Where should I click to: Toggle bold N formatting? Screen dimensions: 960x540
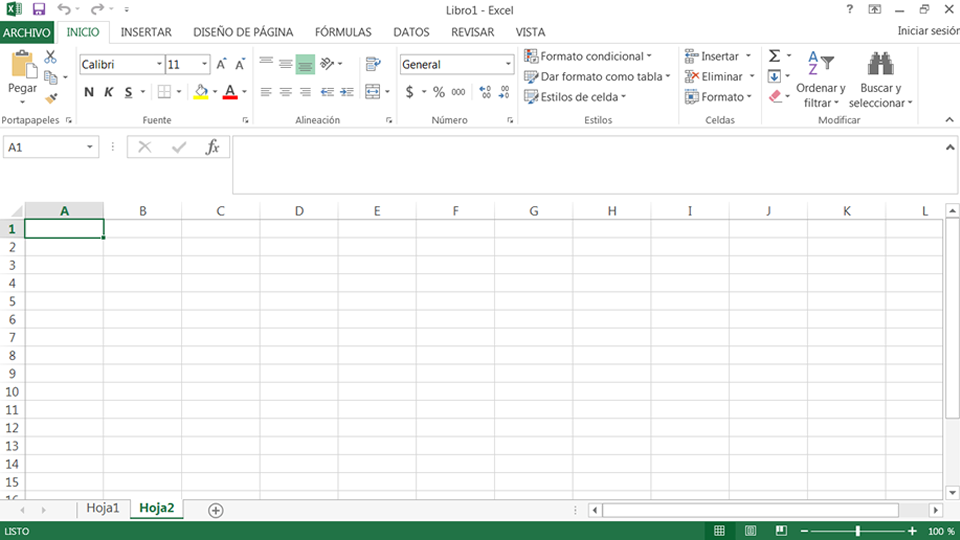89,92
